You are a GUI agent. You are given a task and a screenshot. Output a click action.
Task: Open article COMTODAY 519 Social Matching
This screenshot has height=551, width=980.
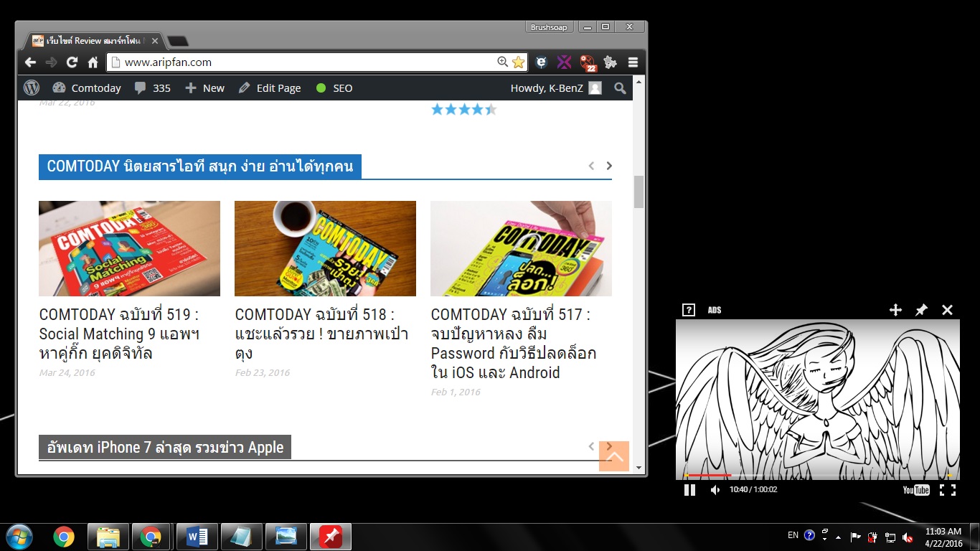pyautogui.click(x=120, y=334)
